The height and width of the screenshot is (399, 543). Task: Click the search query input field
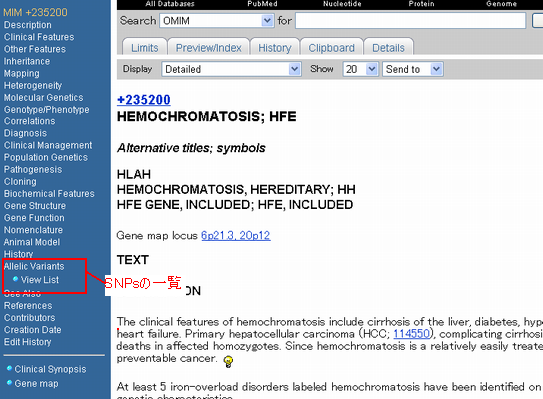point(410,21)
